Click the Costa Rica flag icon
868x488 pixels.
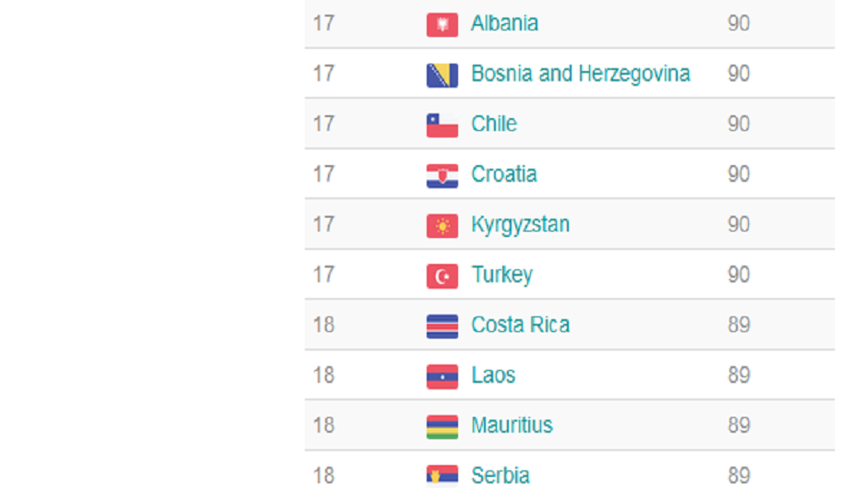point(442,327)
